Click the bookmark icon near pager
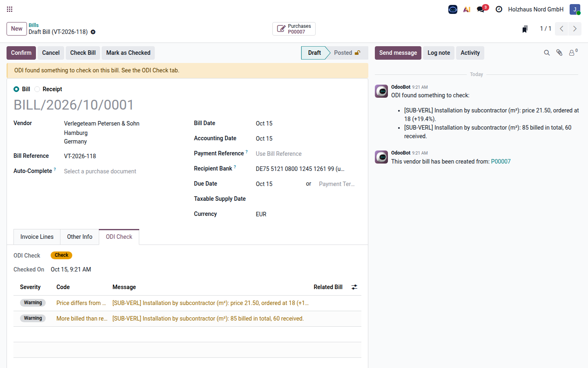Screen dimensions: 588x368 525,29
